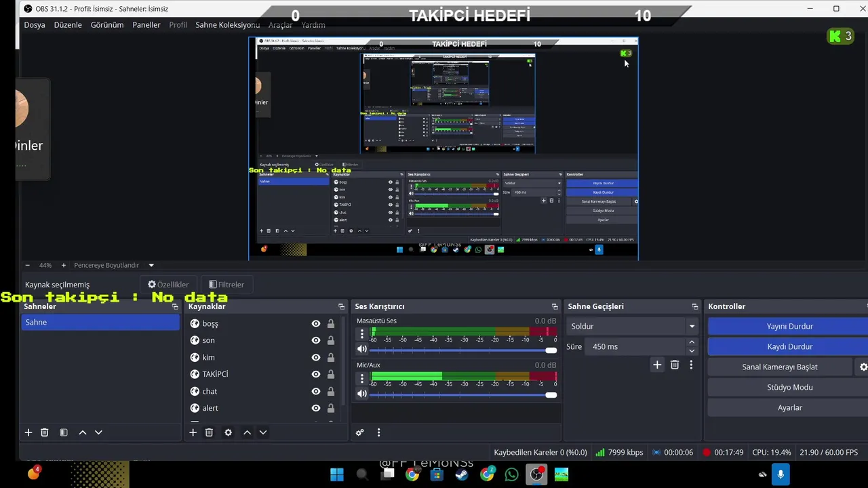Open the audio mixer three-dot menu at the panel bottom
The height and width of the screenshot is (488, 868).
point(378,432)
